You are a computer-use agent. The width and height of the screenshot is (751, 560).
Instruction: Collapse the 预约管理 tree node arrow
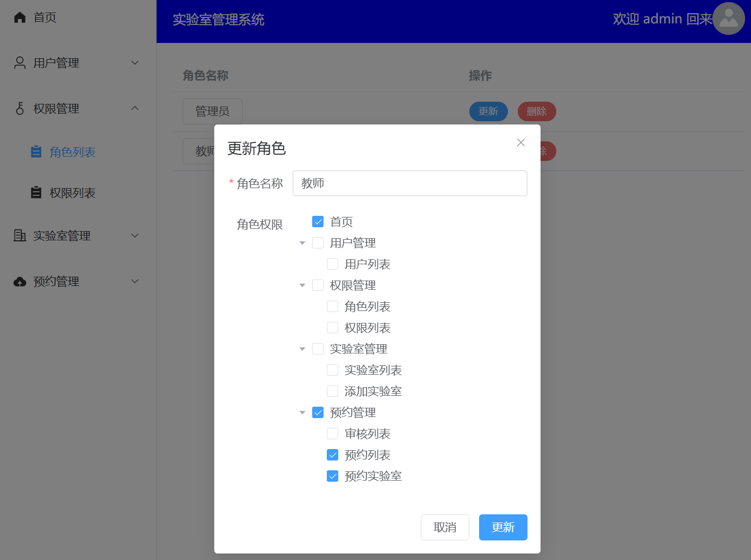[x=302, y=413]
